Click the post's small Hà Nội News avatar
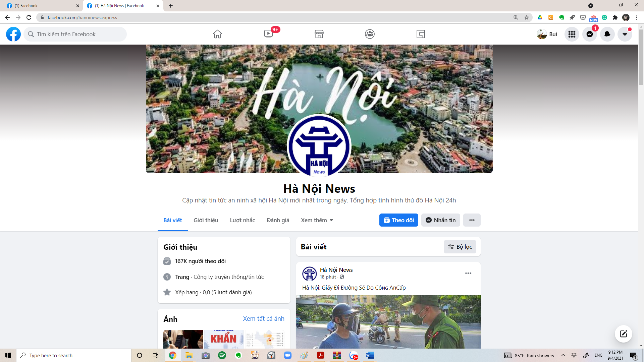Viewport: 644px width, 362px height. tap(310, 274)
